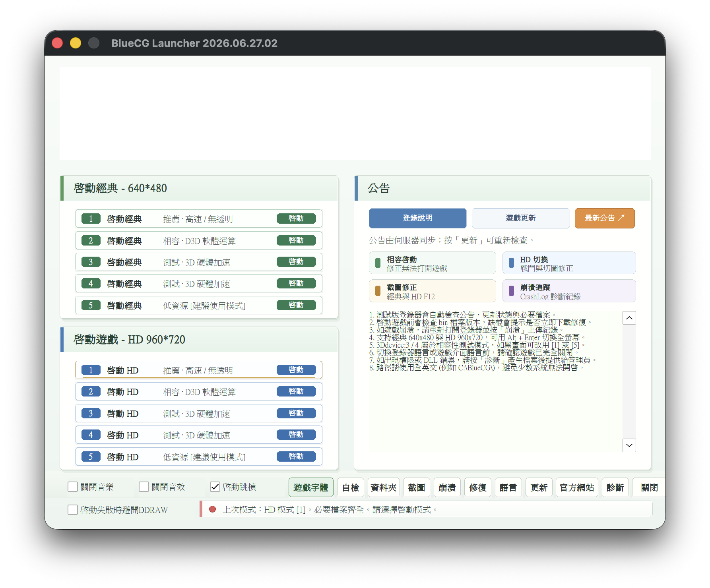This screenshot has width=710, height=588.
Task: Click 崩潰 crash upload button
Action: coord(447,487)
